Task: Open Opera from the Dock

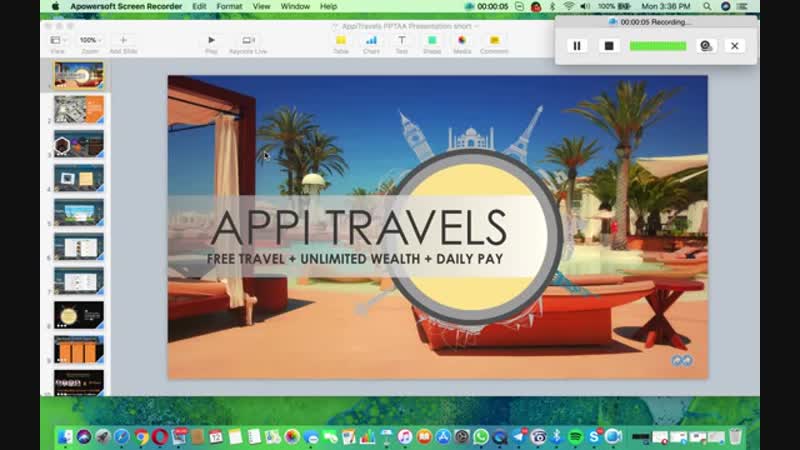Action: click(x=160, y=437)
